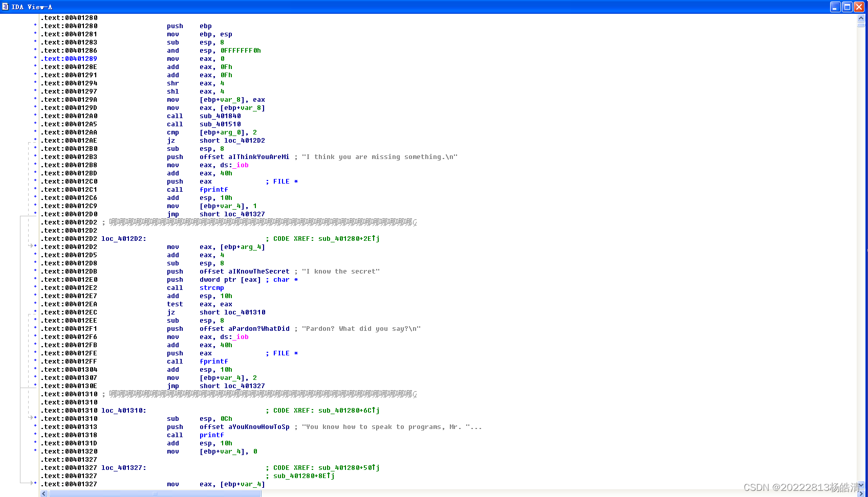Click the test eax, eax instruction
This screenshot has width=868, height=497.
(200, 304)
